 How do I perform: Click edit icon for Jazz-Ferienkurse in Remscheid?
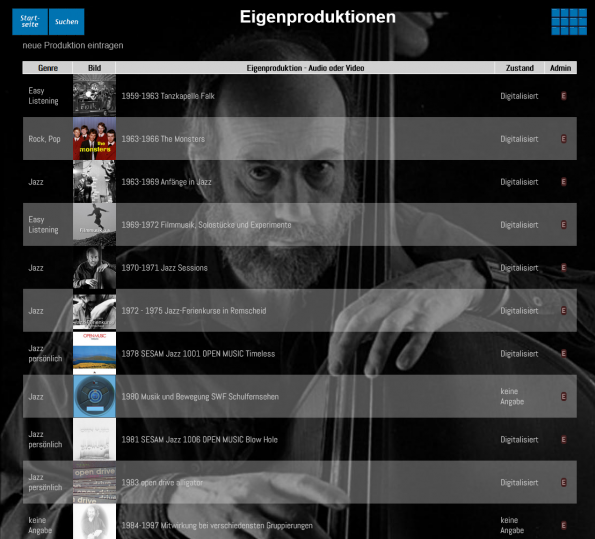(x=564, y=310)
